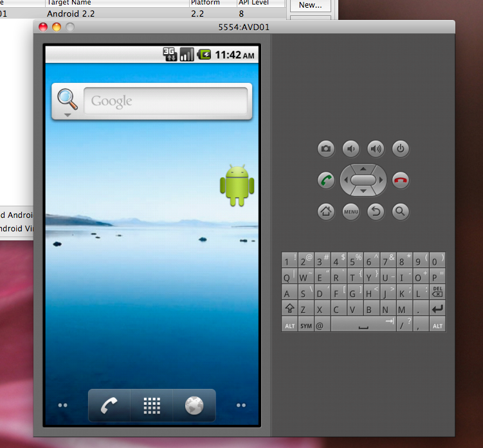483x448 pixels.
Task: Lower volume with the volume down button
Action: tap(351, 149)
